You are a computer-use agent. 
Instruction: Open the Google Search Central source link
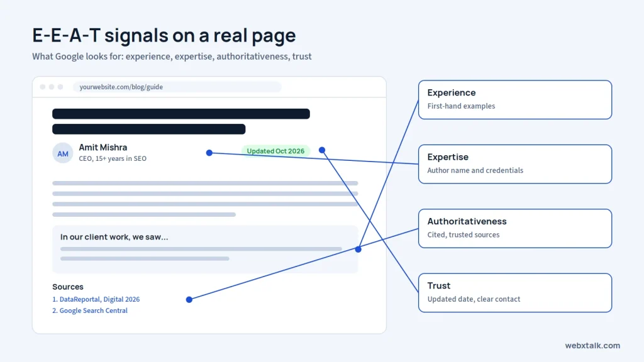point(90,310)
